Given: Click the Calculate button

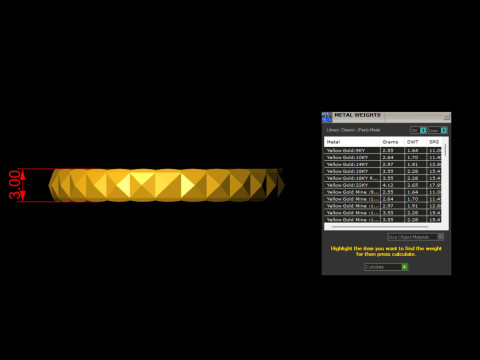Looking at the screenshot, I should click(386, 267).
